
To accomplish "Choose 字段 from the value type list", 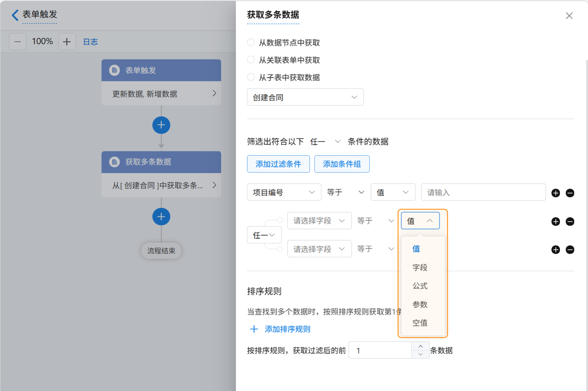I will click(x=420, y=267).
